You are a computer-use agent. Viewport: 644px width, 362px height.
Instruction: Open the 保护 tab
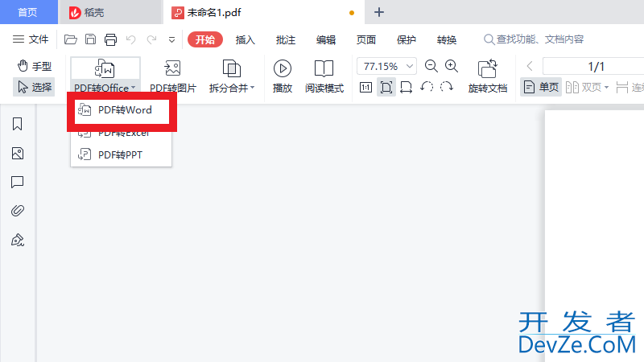pos(407,39)
